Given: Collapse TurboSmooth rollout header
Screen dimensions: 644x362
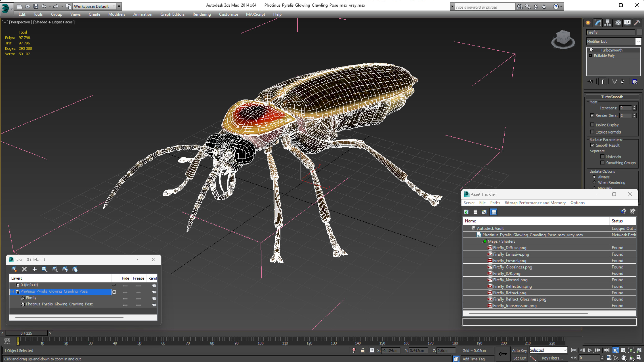Looking at the screenshot, I should (x=612, y=97).
